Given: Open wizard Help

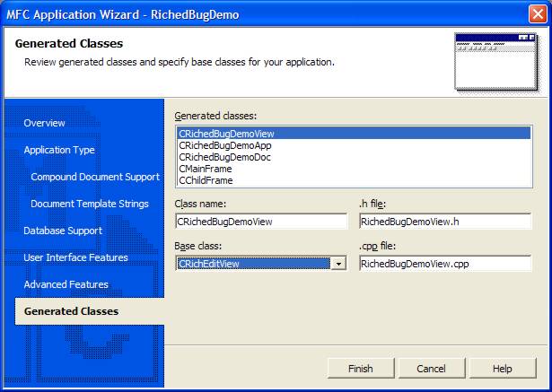Looking at the screenshot, I should [x=503, y=369].
